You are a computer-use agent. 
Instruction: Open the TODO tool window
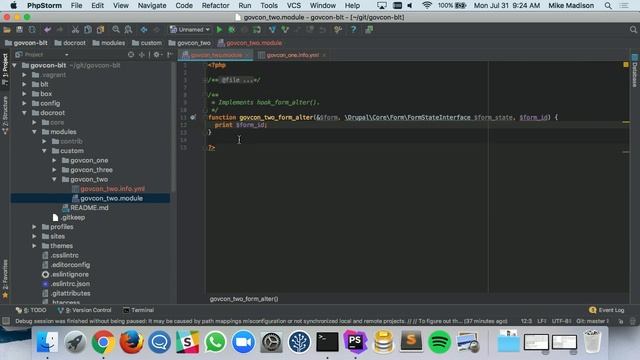tap(31, 310)
